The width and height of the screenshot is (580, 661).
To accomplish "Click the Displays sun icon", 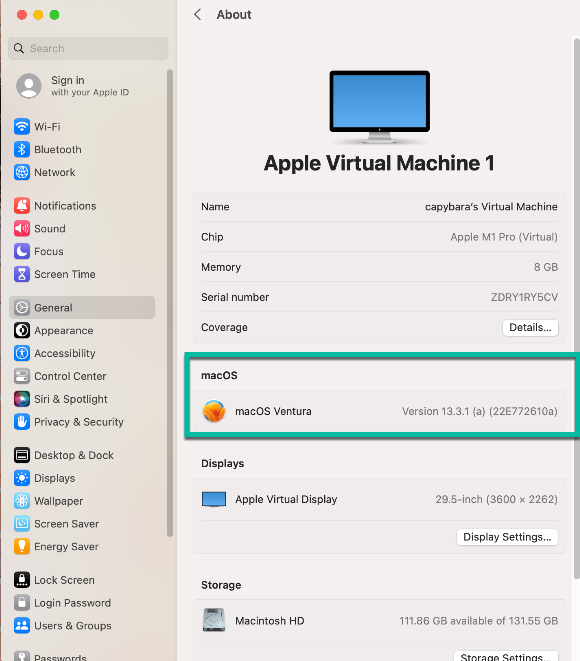I will tap(21, 478).
